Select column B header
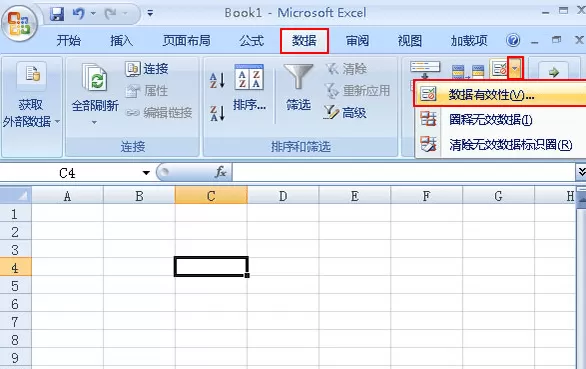Image resolution: width=586 pixels, height=369 pixels. pyautogui.click(x=139, y=196)
